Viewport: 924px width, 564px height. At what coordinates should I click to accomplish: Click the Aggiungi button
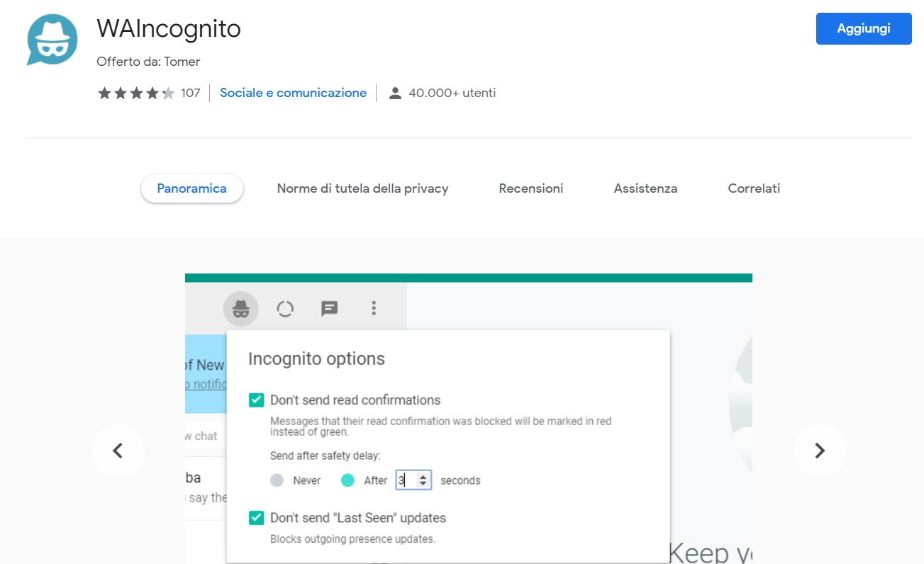coord(864,29)
